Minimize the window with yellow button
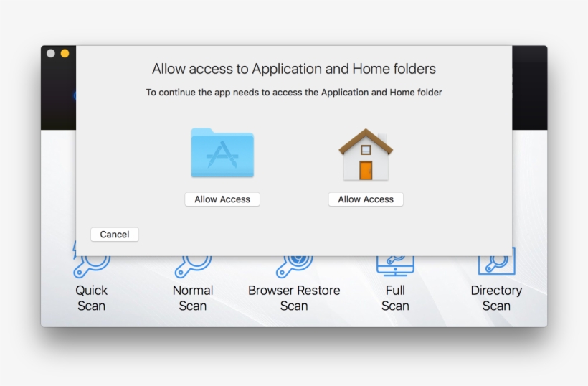 [65, 53]
